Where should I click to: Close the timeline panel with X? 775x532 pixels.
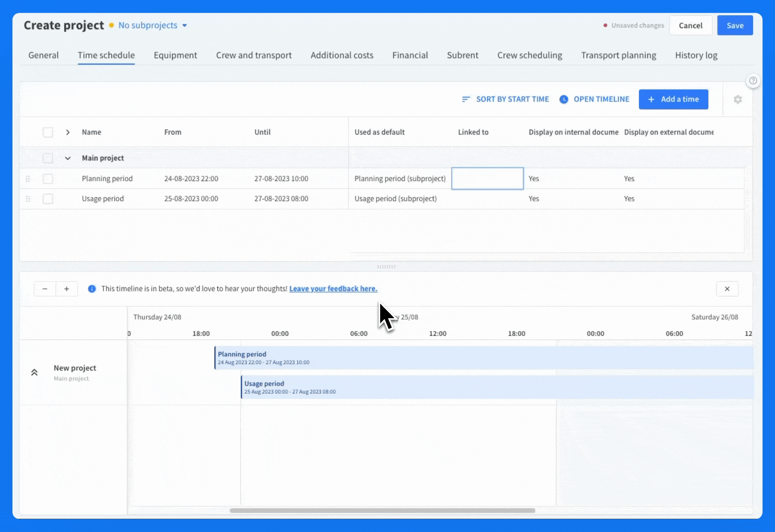point(727,289)
